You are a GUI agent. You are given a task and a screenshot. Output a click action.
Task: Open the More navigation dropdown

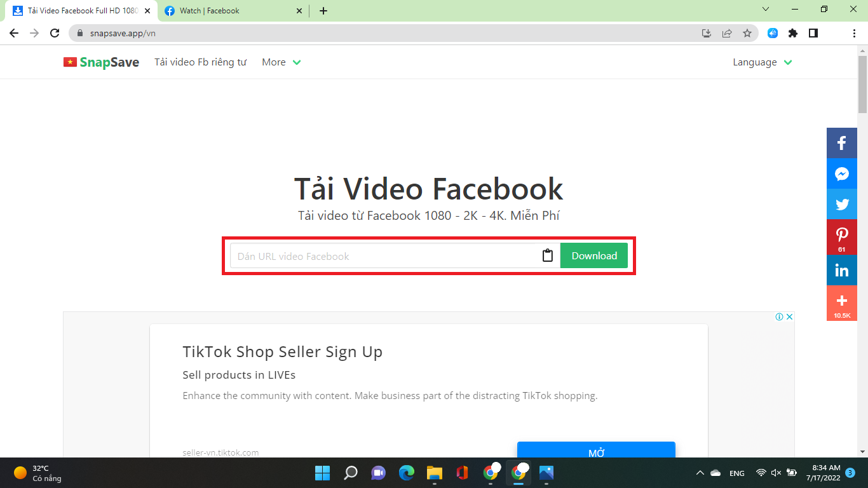pyautogui.click(x=281, y=62)
